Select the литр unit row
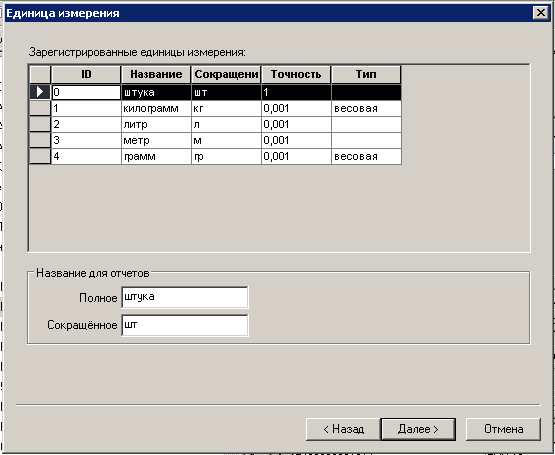Viewport: 555px width, 455px height. [226, 124]
